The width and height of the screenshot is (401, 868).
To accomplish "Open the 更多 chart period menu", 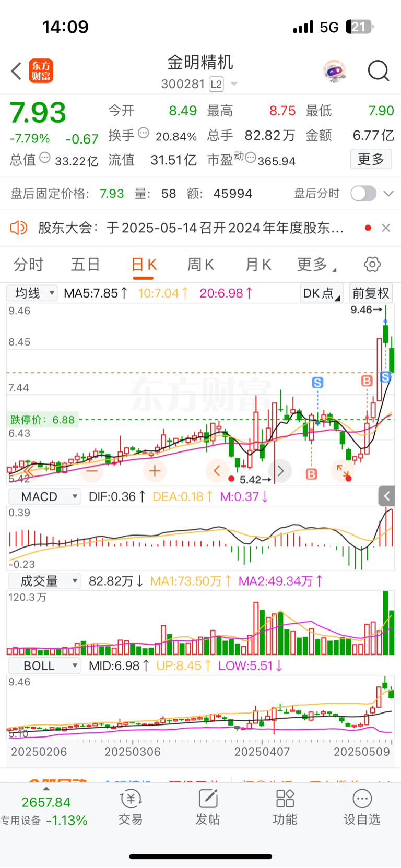I will [x=316, y=265].
